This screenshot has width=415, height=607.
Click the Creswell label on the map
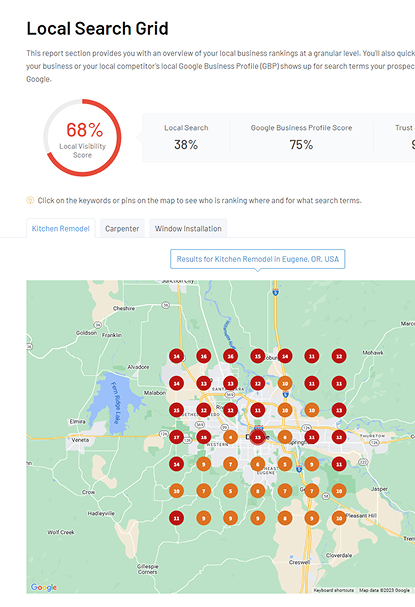tap(299, 562)
